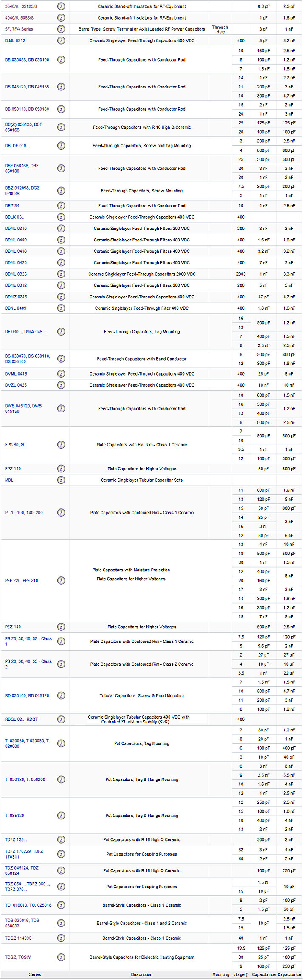Click the Description column header
This screenshot has height=980, width=304.
[141, 974]
